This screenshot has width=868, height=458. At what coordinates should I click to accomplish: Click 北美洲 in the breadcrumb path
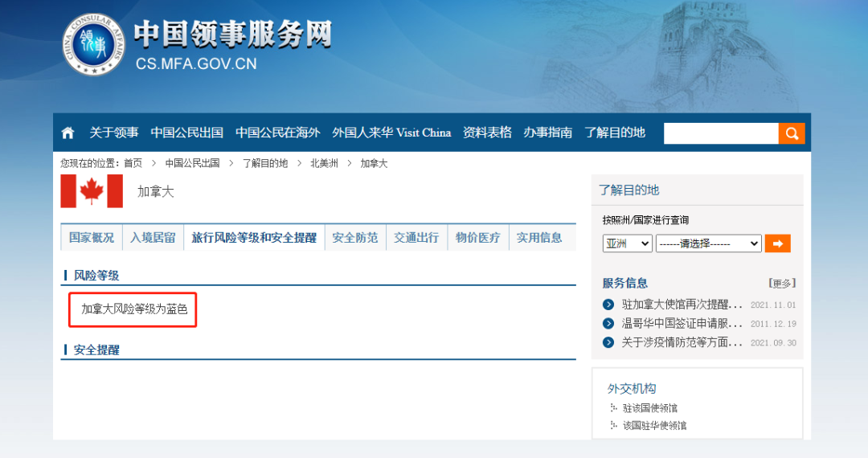pos(324,163)
